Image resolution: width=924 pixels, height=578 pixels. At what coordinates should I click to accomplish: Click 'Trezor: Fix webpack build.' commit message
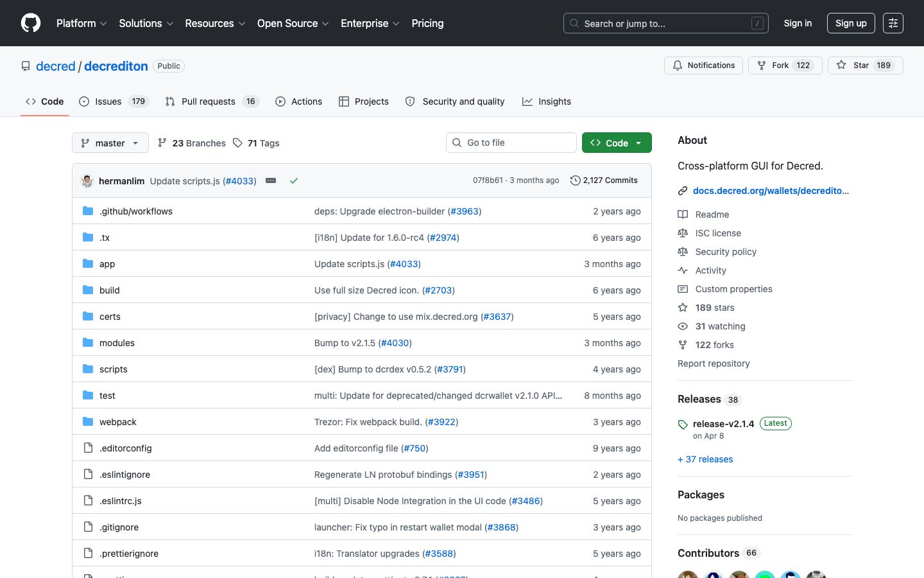tap(368, 422)
